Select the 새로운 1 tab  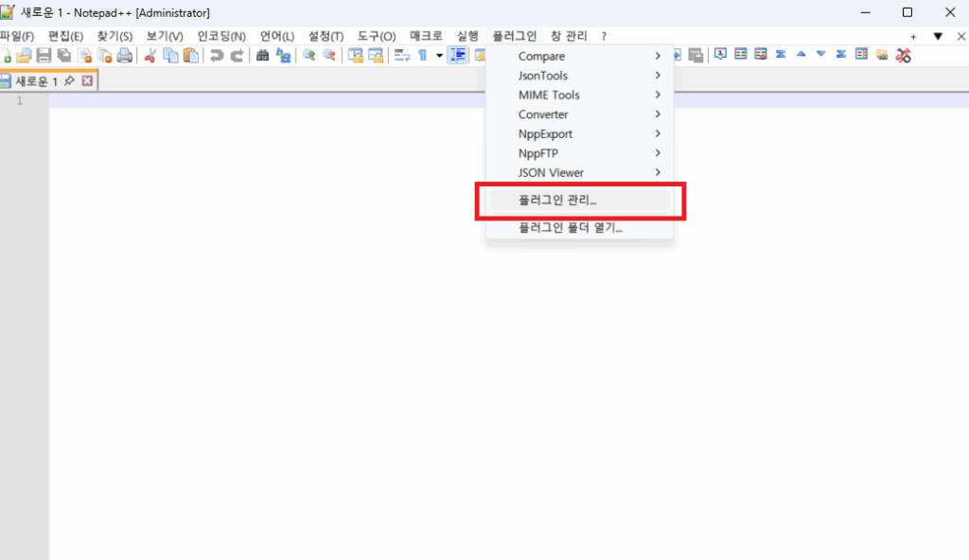31,80
